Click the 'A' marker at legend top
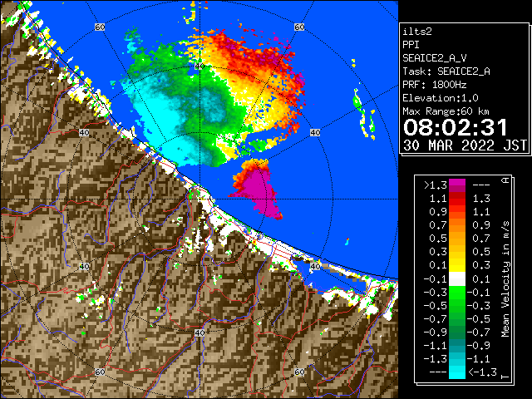The width and height of the screenshot is (532, 399). pos(505,180)
